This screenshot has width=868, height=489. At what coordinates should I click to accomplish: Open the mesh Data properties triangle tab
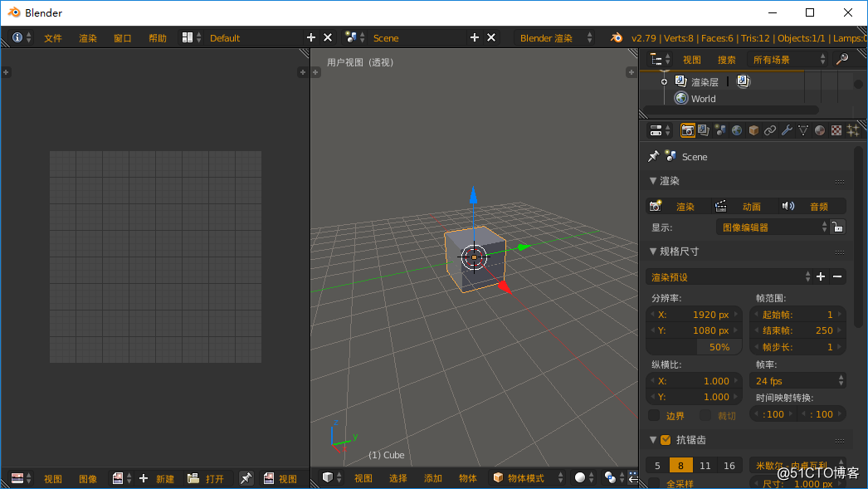click(803, 130)
